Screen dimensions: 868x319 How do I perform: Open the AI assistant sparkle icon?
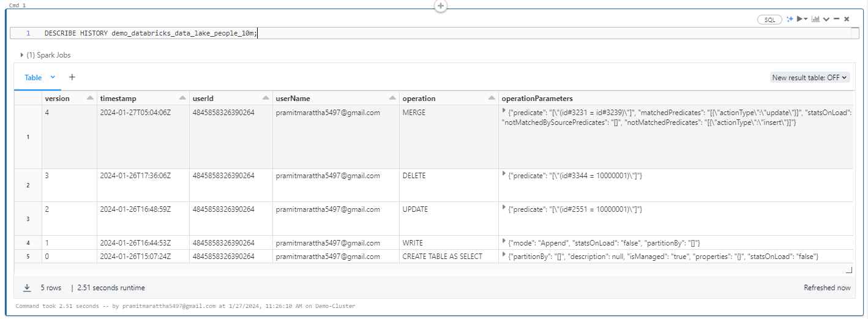(790, 20)
